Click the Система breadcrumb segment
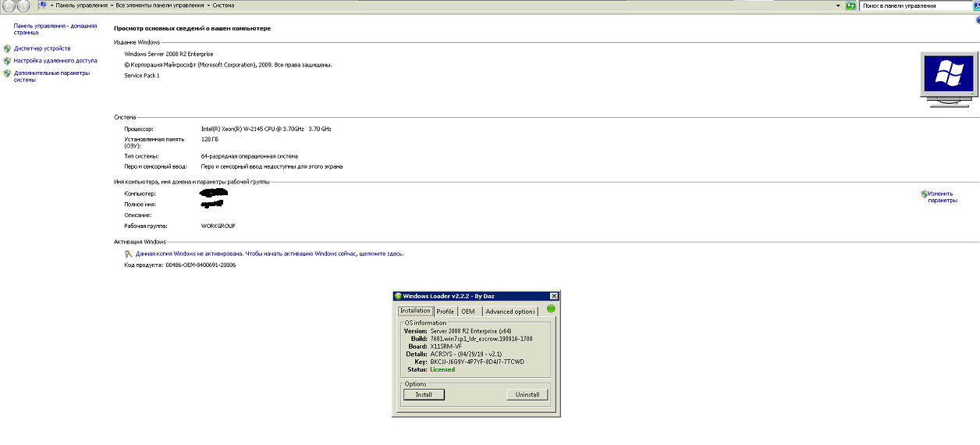The width and height of the screenshot is (980, 445). 224,5
